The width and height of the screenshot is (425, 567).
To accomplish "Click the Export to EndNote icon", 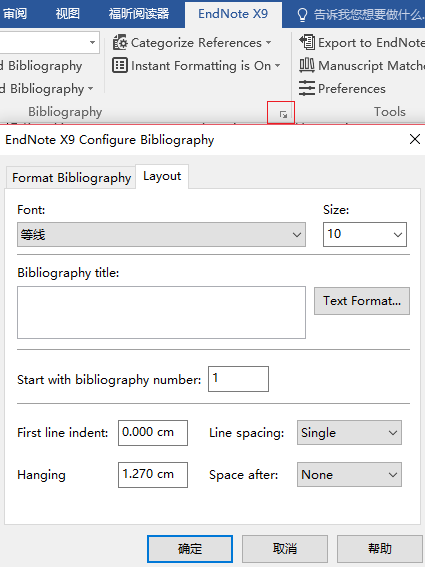I will click(307, 42).
